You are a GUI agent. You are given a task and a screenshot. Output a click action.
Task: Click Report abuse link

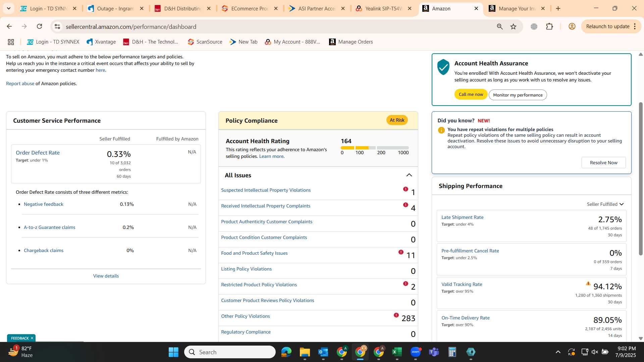pos(20,83)
